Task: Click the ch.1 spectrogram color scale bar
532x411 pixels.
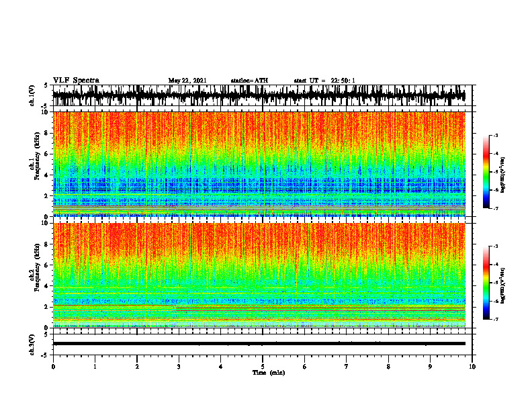Action: pos(486,172)
